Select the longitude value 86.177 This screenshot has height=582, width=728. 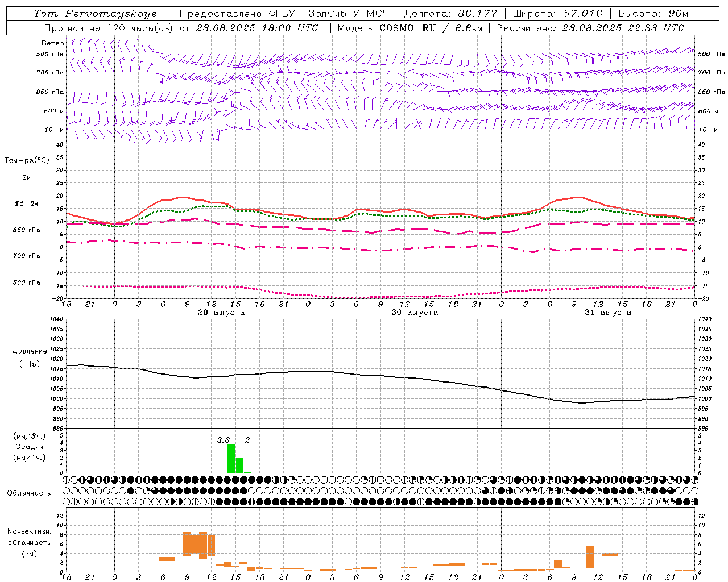coord(477,14)
